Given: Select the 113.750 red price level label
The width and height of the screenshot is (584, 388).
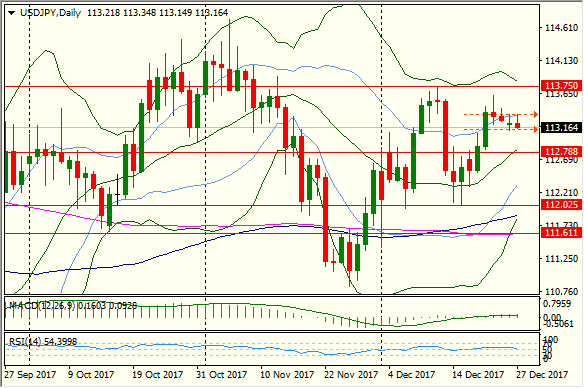Looking at the screenshot, I should click(x=561, y=86).
